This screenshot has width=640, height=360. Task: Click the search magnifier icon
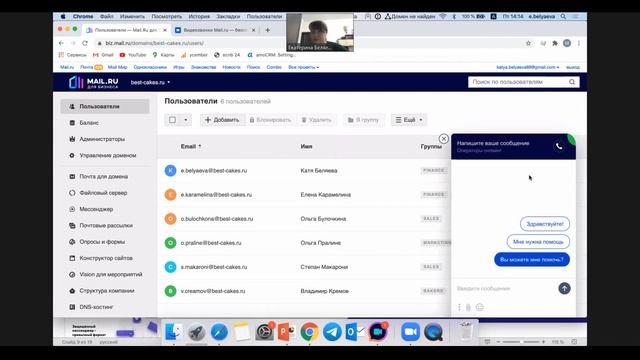572,82
